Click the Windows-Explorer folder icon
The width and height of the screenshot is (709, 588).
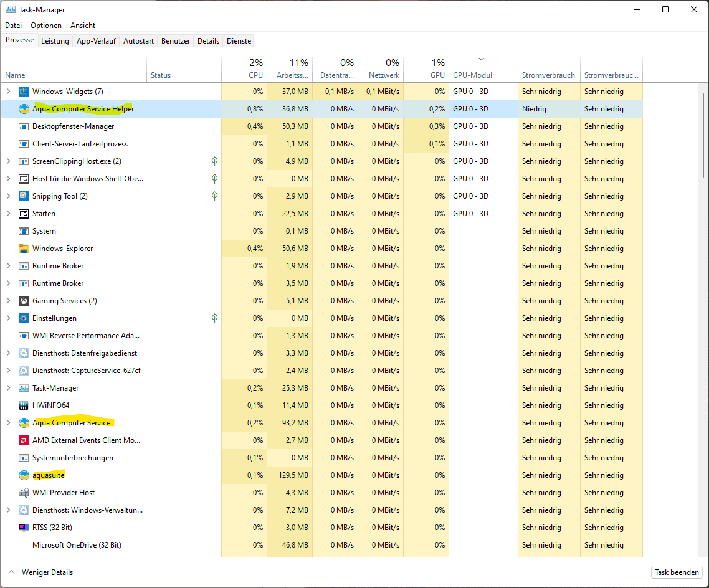click(24, 249)
